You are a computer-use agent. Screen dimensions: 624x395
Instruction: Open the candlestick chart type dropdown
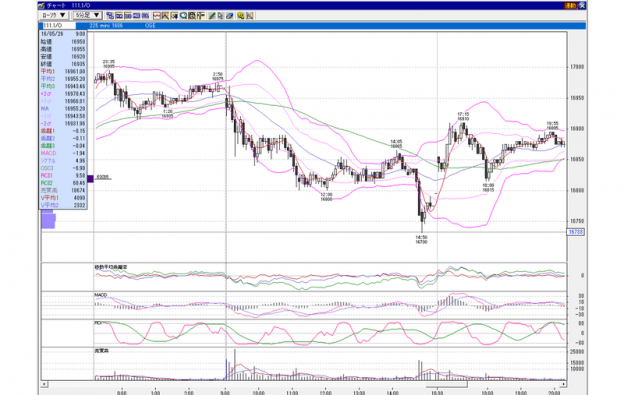54,15
